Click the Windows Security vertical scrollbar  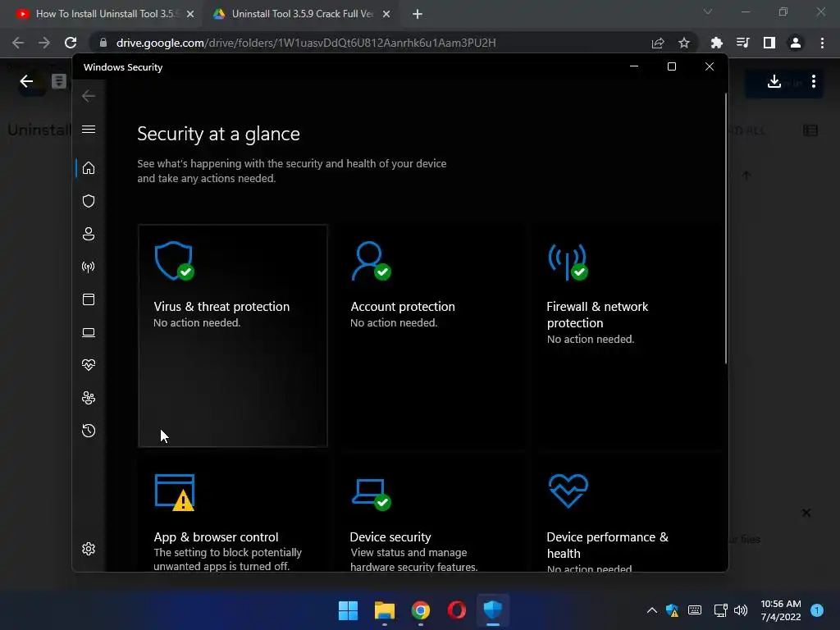(x=726, y=230)
